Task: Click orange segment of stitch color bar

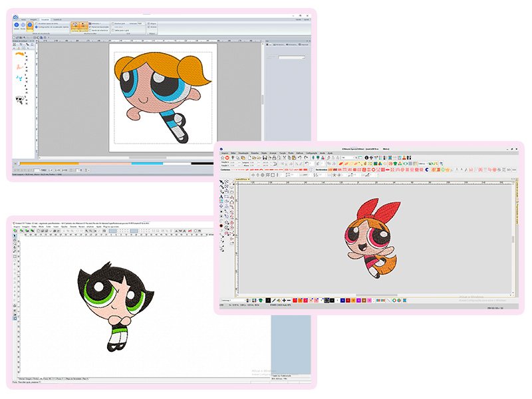Action: (x=49, y=163)
